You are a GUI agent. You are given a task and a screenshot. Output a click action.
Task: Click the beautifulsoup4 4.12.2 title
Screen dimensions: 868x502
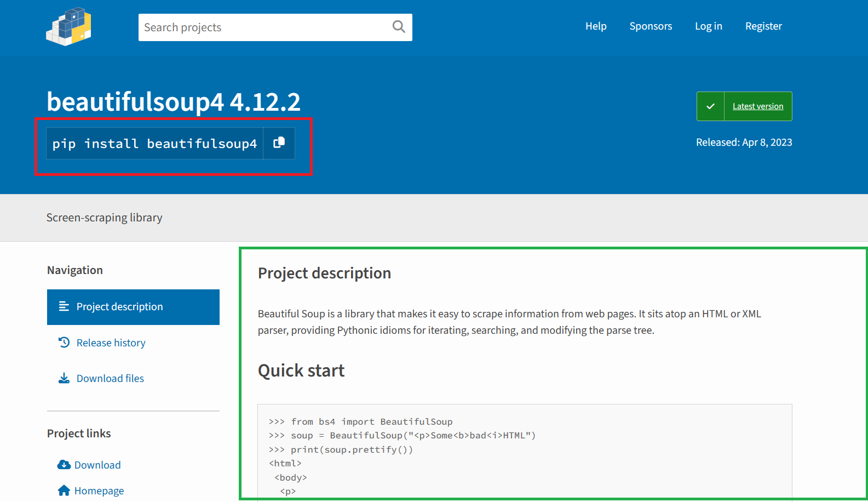click(x=174, y=102)
